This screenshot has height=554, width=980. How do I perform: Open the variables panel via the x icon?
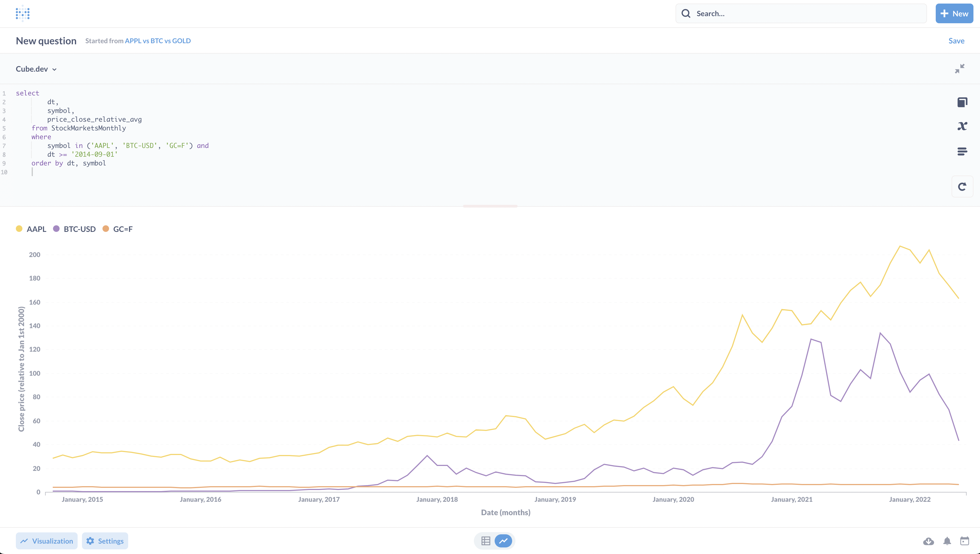click(x=962, y=126)
